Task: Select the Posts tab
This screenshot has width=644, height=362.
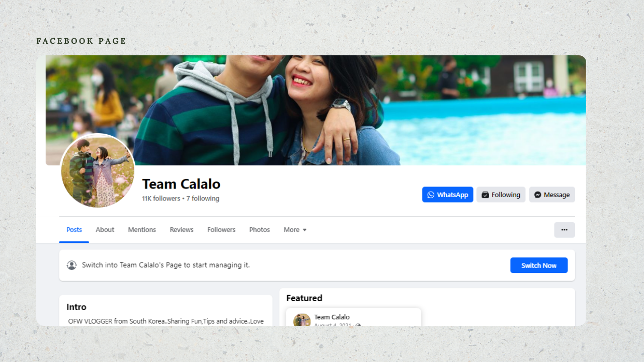Action: 74,230
